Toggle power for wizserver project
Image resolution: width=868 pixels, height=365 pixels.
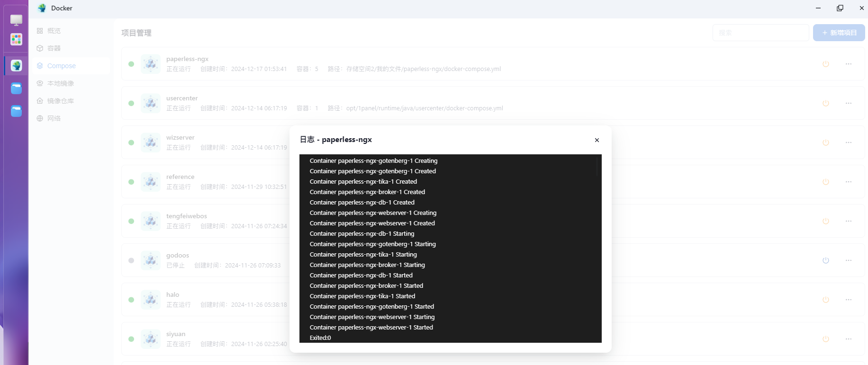[x=826, y=142]
